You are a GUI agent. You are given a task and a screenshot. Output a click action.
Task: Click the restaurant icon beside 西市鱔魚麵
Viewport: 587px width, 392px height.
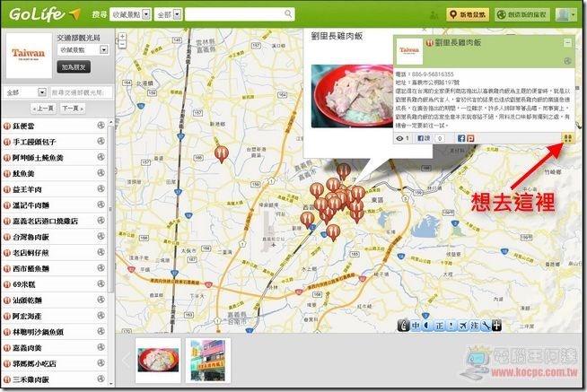[7, 268]
